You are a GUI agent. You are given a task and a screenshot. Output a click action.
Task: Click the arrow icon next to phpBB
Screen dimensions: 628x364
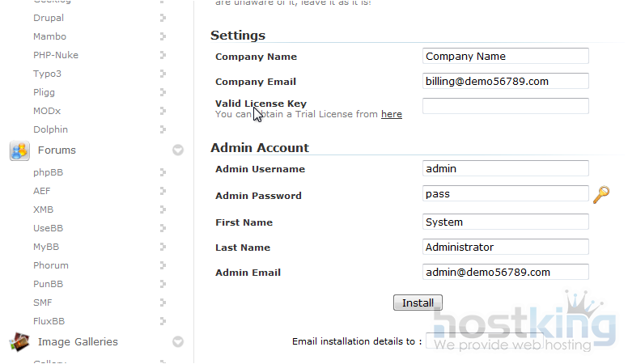tap(163, 172)
